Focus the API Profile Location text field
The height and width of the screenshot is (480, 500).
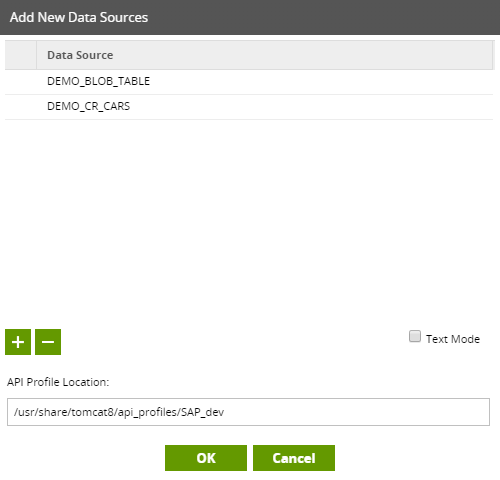pos(248,412)
